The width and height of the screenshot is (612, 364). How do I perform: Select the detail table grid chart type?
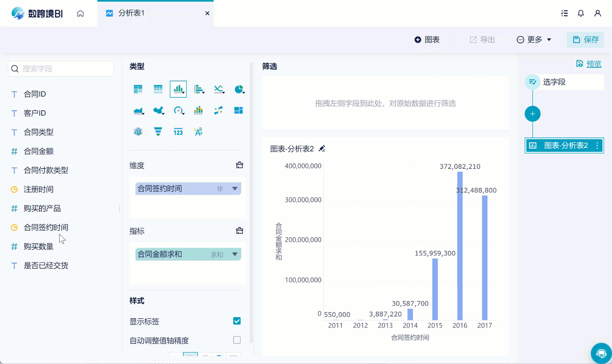(158, 89)
